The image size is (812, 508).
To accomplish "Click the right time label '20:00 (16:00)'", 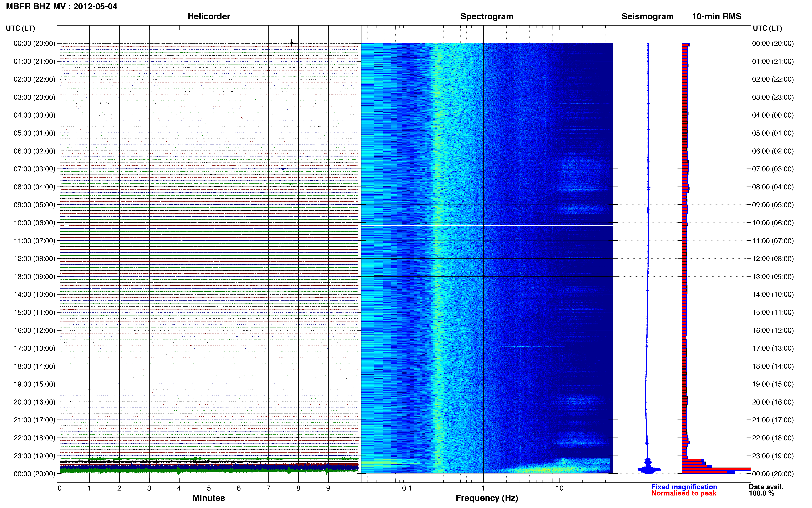I will pos(773,402).
